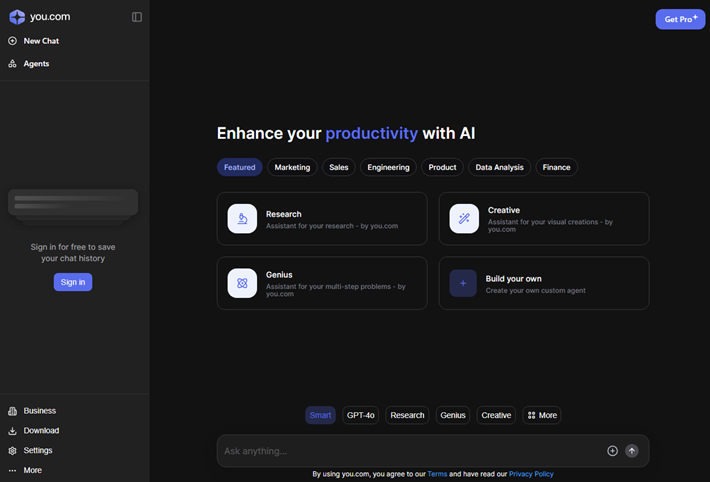
Task: Select the Marketing category tab
Action: click(293, 167)
